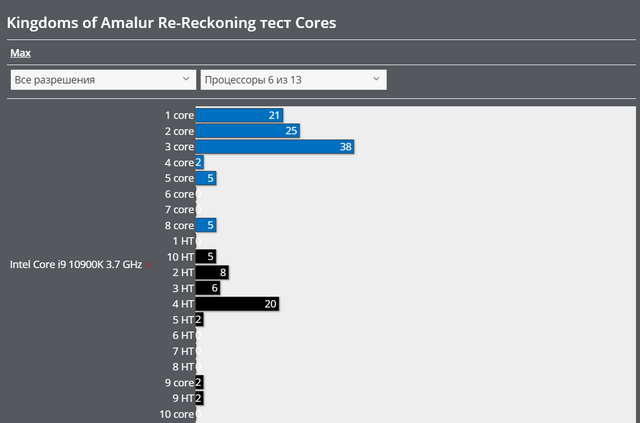Click the 9 core bar showing 2
Image resolution: width=640 pixels, height=423 pixels.
click(199, 382)
